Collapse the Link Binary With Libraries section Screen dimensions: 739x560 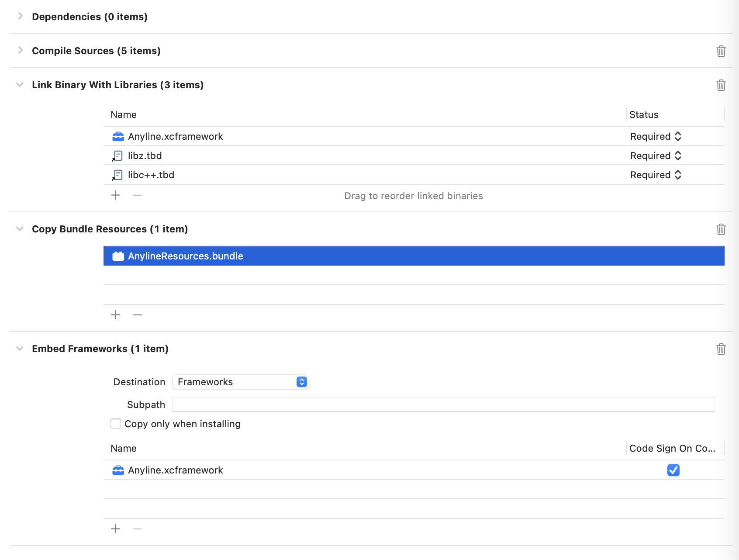[20, 85]
